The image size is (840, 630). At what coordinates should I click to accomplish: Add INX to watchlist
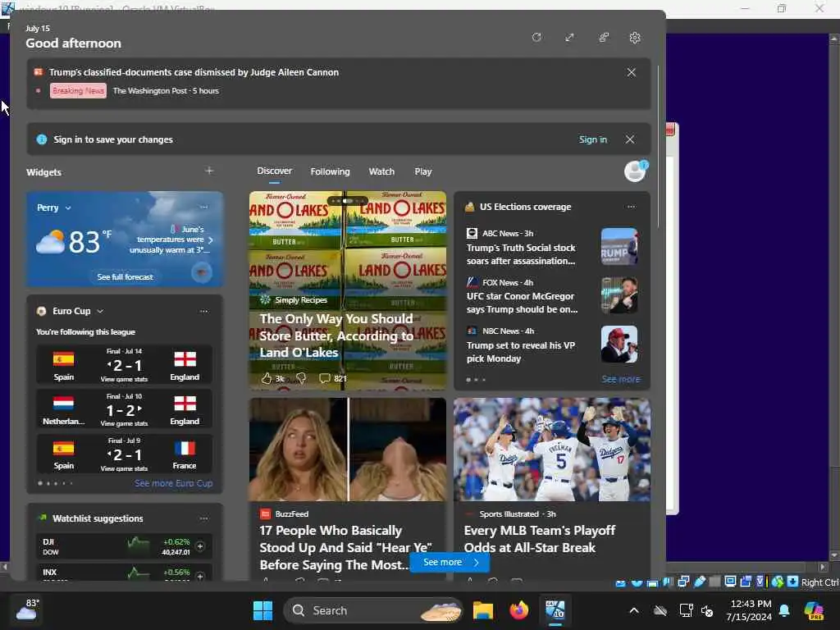(200, 577)
